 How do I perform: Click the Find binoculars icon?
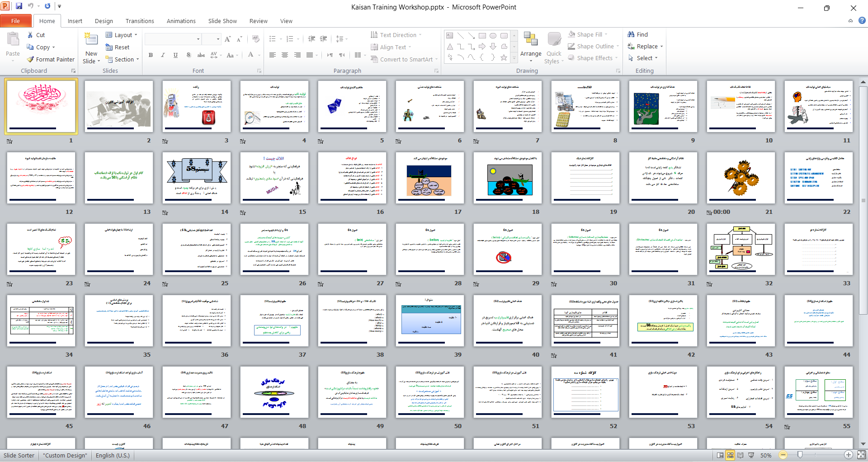631,34
